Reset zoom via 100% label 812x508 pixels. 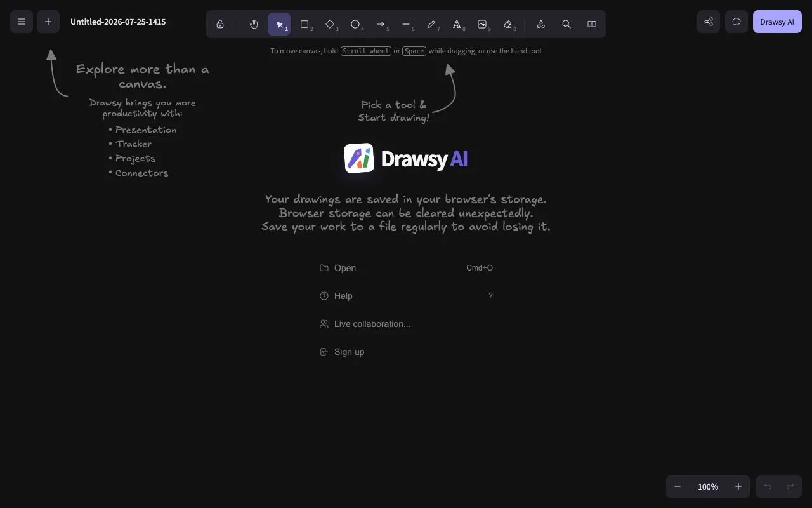(708, 486)
